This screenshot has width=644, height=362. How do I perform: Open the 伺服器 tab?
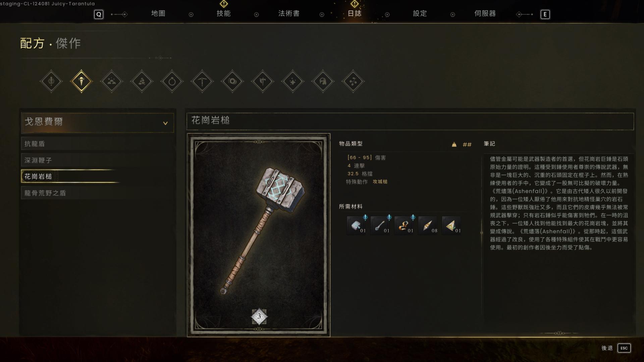pos(485,13)
